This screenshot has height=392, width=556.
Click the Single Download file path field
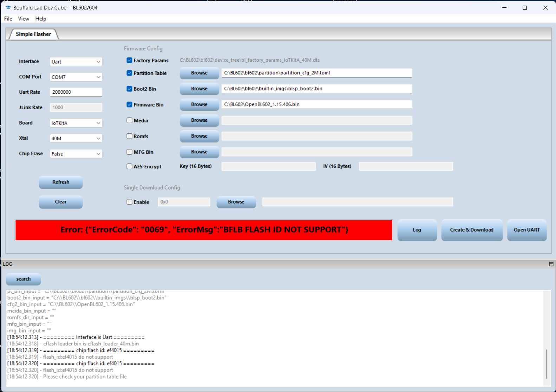(x=358, y=202)
